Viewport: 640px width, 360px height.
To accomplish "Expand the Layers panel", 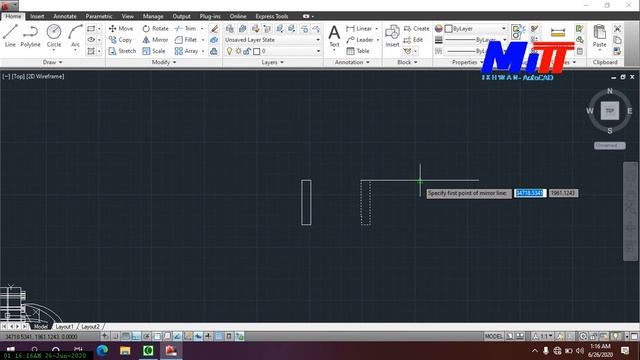I will (273, 62).
